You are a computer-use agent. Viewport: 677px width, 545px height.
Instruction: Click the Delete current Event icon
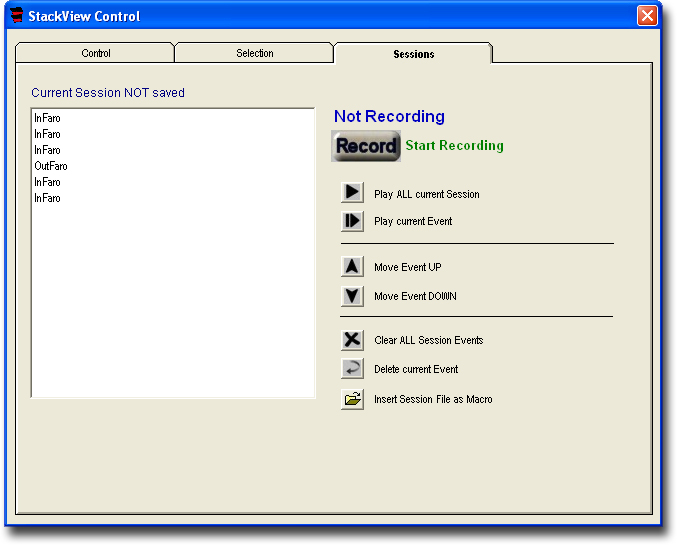[352, 369]
